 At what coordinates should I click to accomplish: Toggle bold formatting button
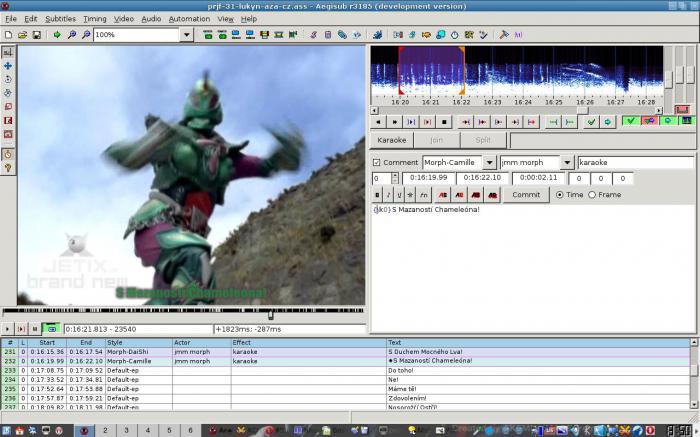point(378,195)
